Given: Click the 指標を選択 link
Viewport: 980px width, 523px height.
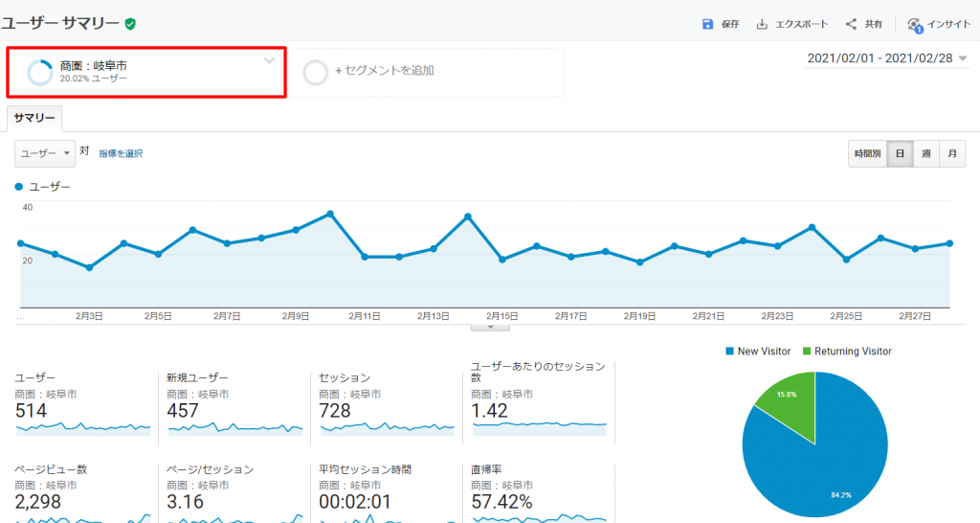Looking at the screenshot, I should (x=121, y=153).
